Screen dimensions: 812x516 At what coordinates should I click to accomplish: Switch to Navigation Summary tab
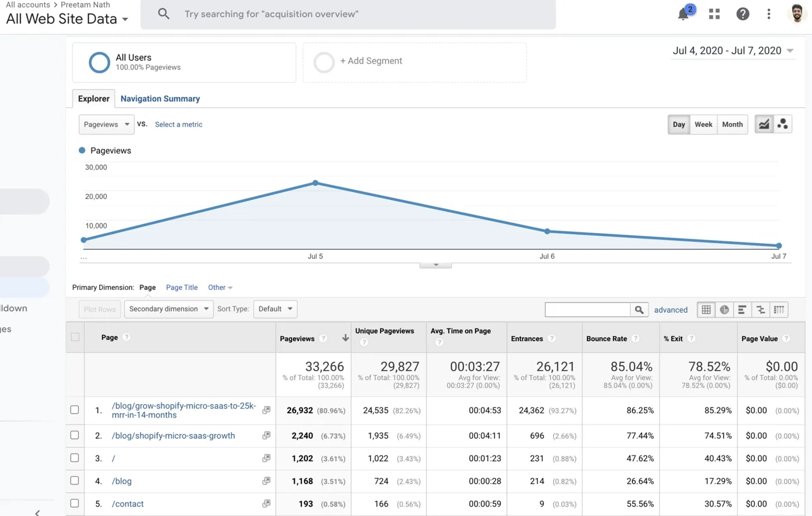(x=160, y=99)
